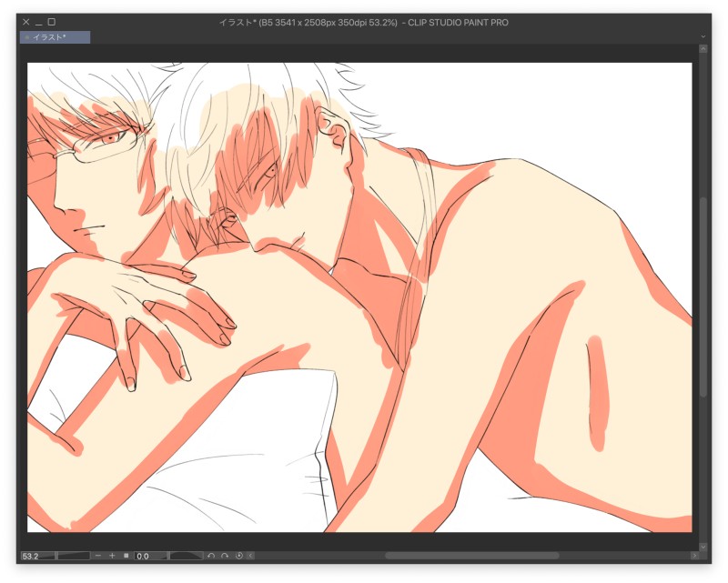Zoom in with the plus icon
Viewport: 728px width, 583px height.
(x=112, y=556)
